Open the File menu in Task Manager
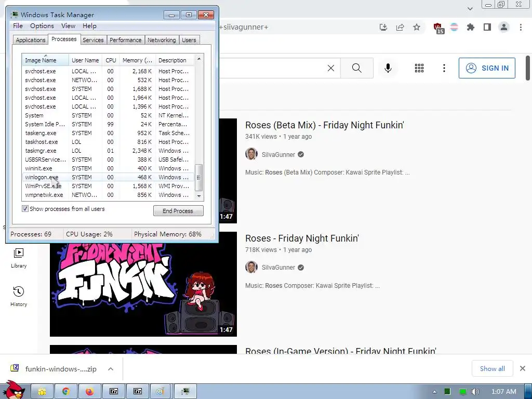 (18, 26)
